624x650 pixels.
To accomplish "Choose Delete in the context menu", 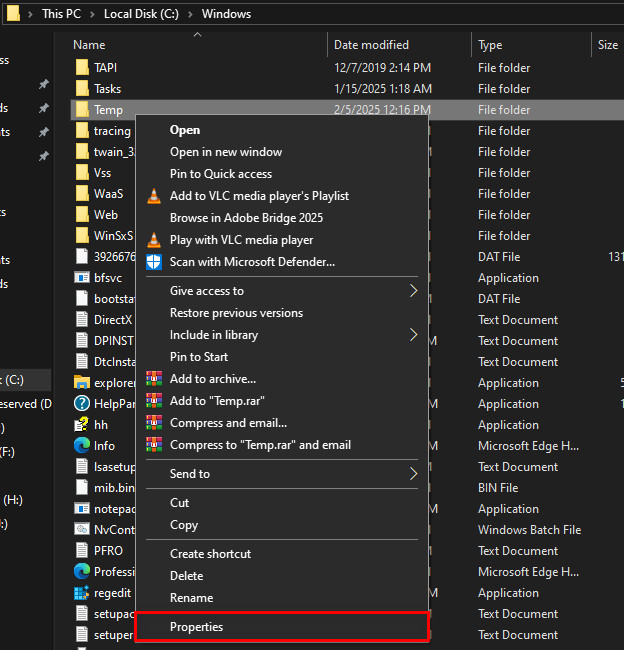I will point(186,576).
